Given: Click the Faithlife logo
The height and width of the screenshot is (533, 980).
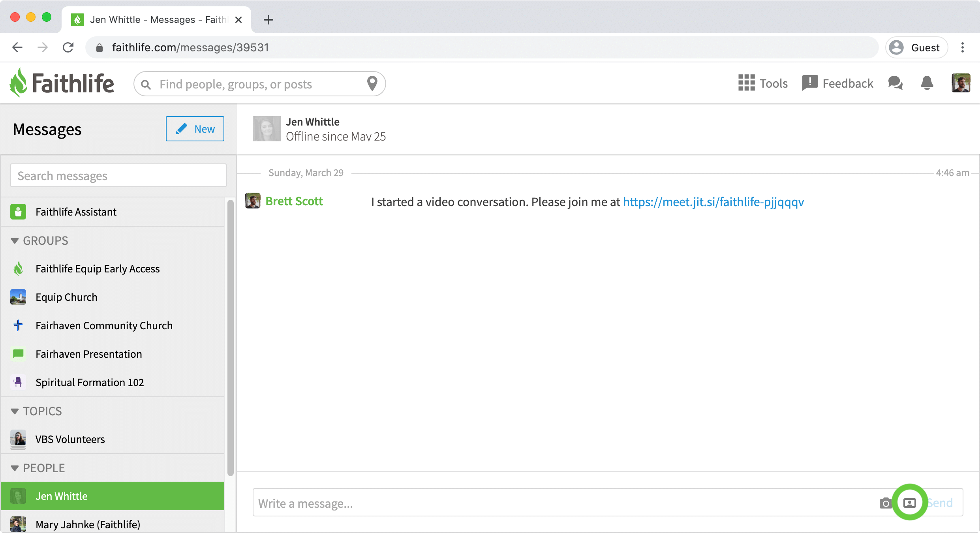Looking at the screenshot, I should (x=62, y=83).
